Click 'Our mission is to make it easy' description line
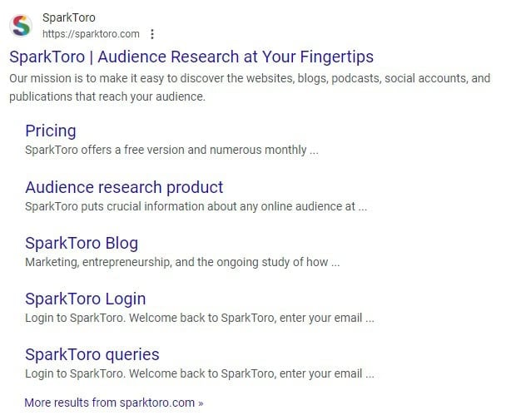This screenshot has height=420, width=506. click(x=250, y=78)
